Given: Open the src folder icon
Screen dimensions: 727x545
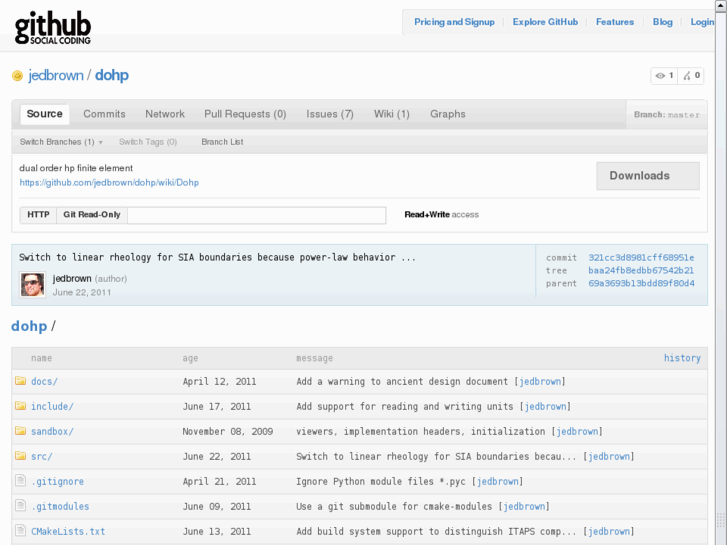Looking at the screenshot, I should tap(20, 456).
